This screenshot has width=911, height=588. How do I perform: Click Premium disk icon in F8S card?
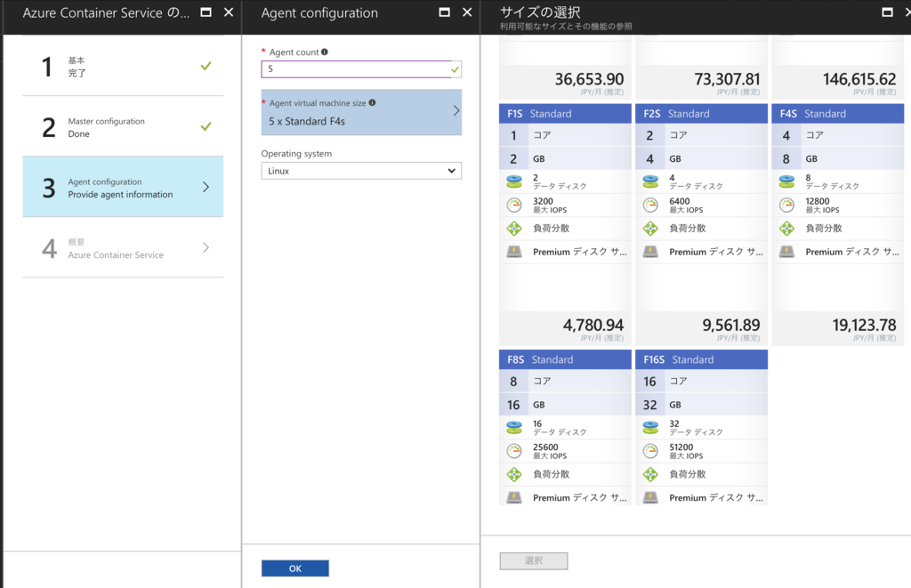514,497
